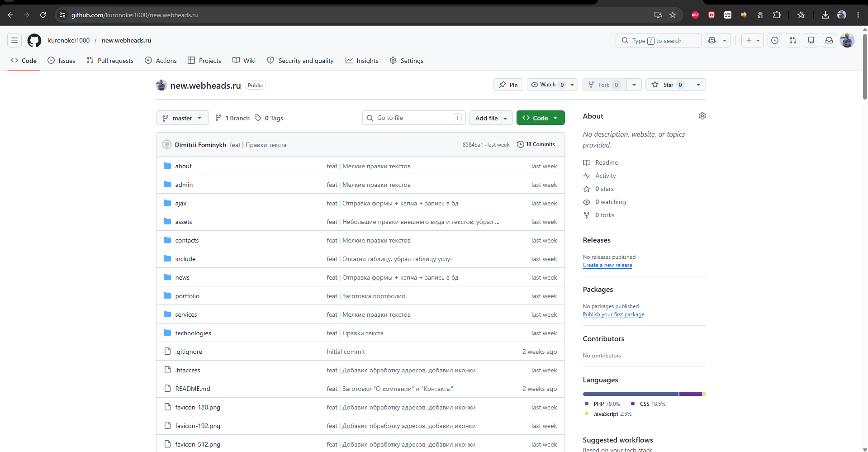Open the AdBlock Plus extension icon

click(x=695, y=15)
